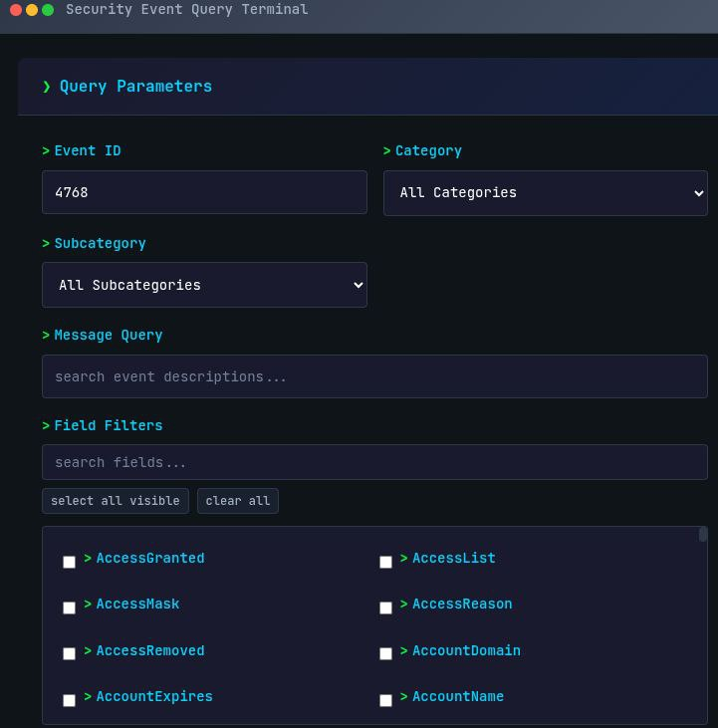Enable the AccountExpires filter checkbox

pyautogui.click(x=69, y=700)
